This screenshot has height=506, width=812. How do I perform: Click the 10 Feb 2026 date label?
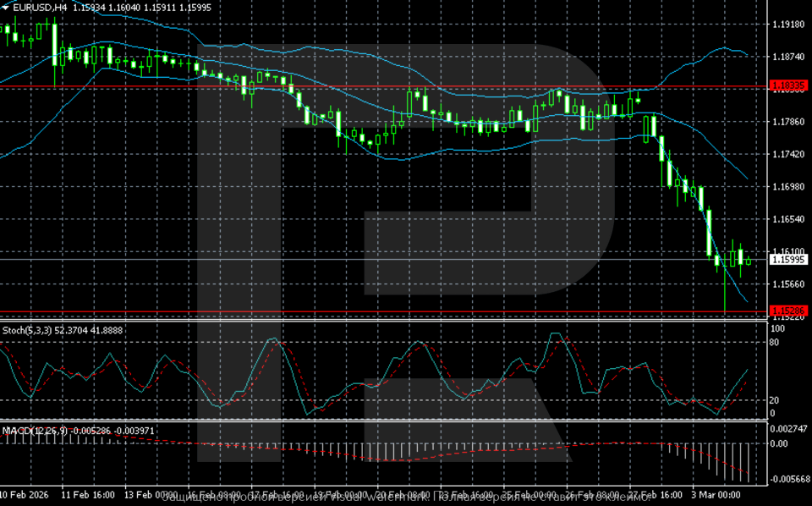(x=26, y=493)
